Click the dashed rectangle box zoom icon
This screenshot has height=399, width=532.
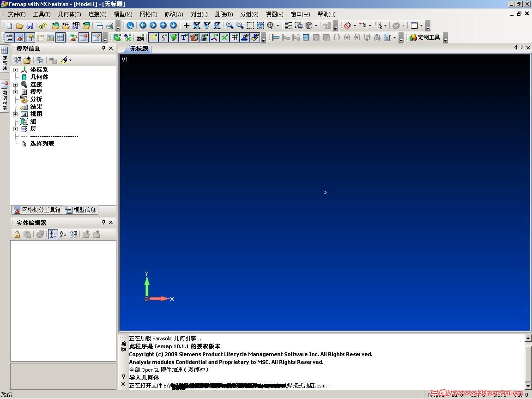click(250, 25)
